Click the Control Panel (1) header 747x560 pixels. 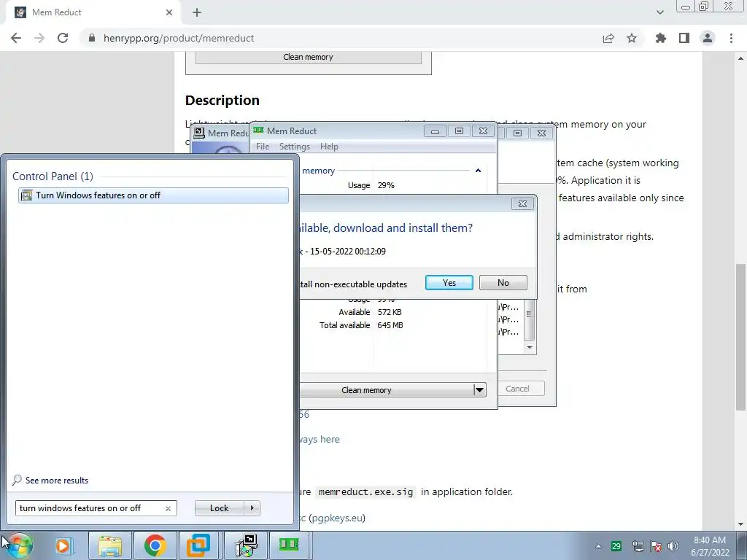(53, 176)
